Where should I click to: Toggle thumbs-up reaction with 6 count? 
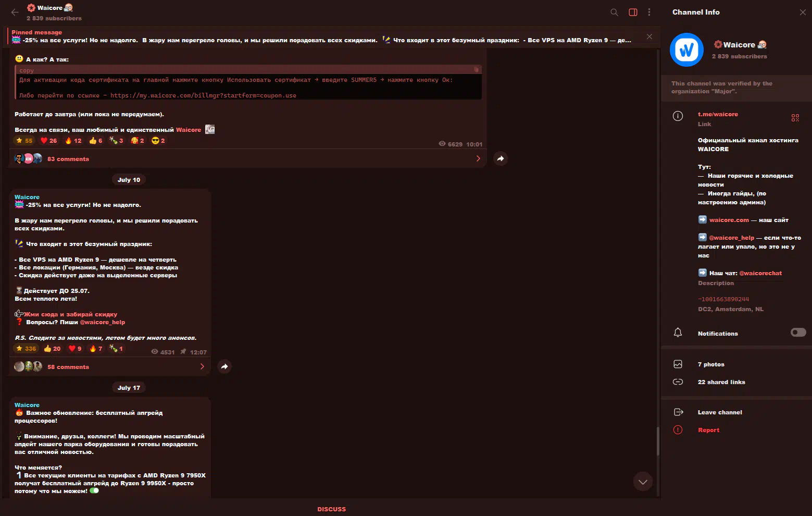click(96, 141)
